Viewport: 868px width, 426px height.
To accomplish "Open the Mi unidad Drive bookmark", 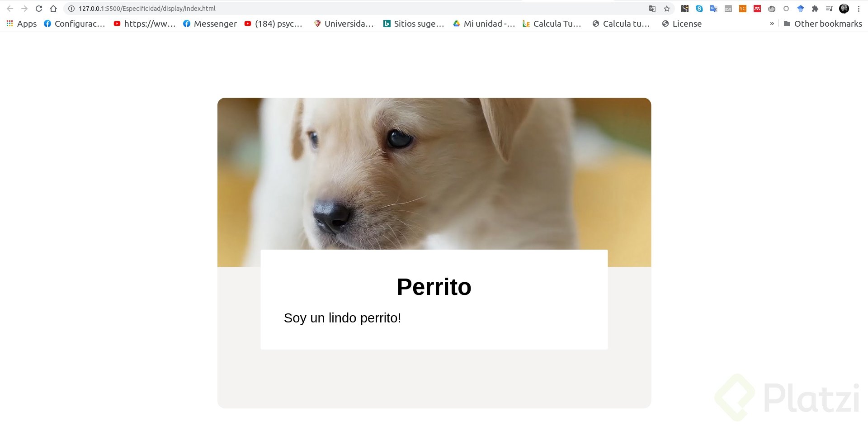I will tap(484, 24).
